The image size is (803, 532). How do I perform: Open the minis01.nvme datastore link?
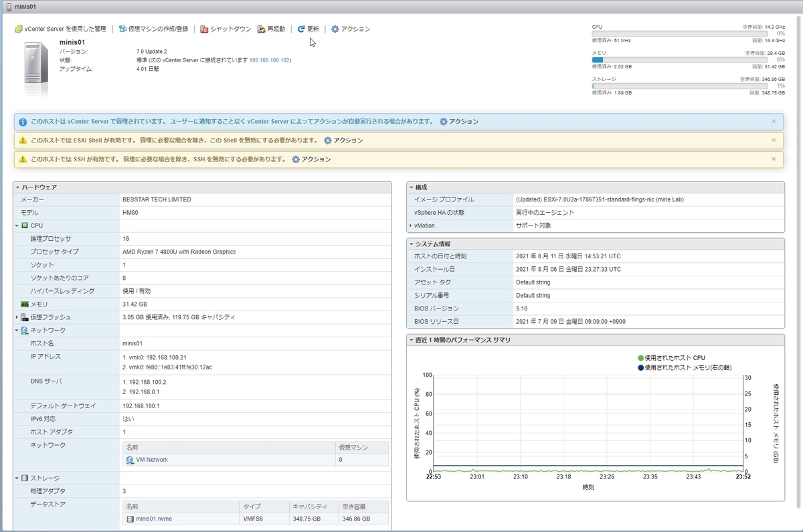(x=154, y=519)
